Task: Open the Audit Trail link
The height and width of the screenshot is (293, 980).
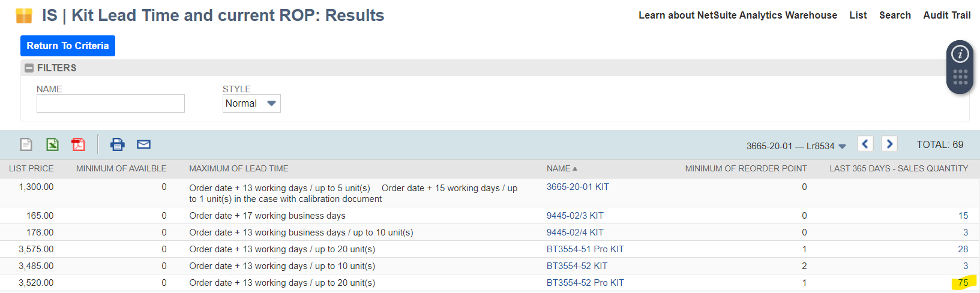Action: coord(947,16)
